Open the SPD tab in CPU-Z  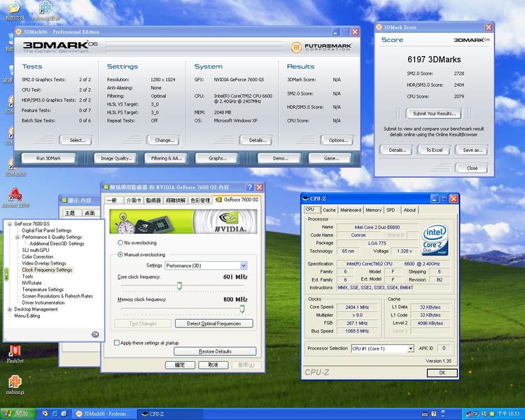[391, 210]
